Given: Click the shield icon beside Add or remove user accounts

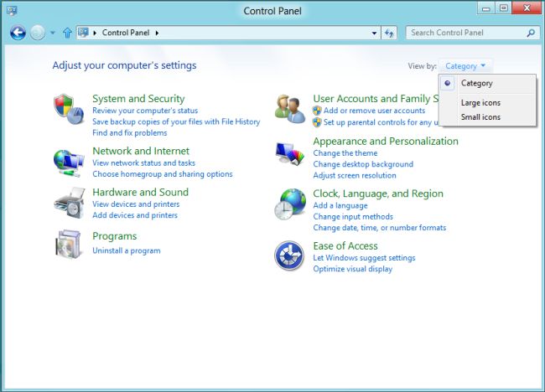Looking at the screenshot, I should pos(317,111).
